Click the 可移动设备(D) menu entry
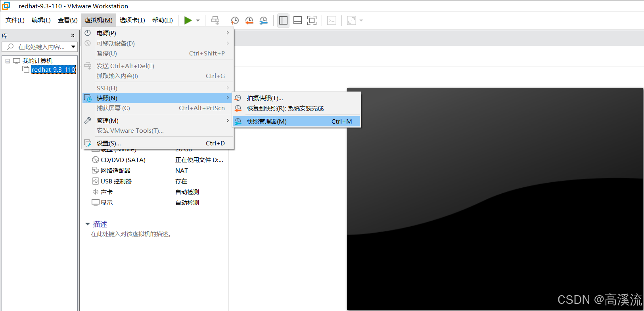644x311 pixels. 158,43
